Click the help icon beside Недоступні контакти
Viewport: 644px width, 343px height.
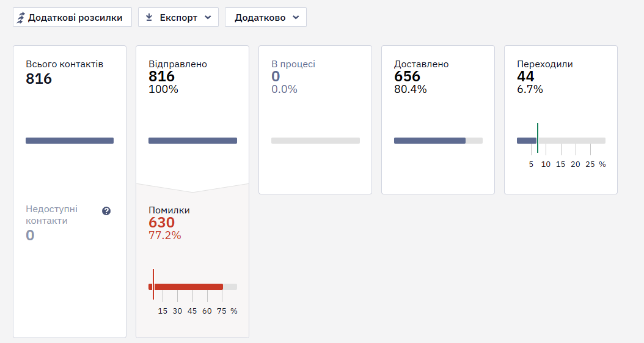[106, 211]
